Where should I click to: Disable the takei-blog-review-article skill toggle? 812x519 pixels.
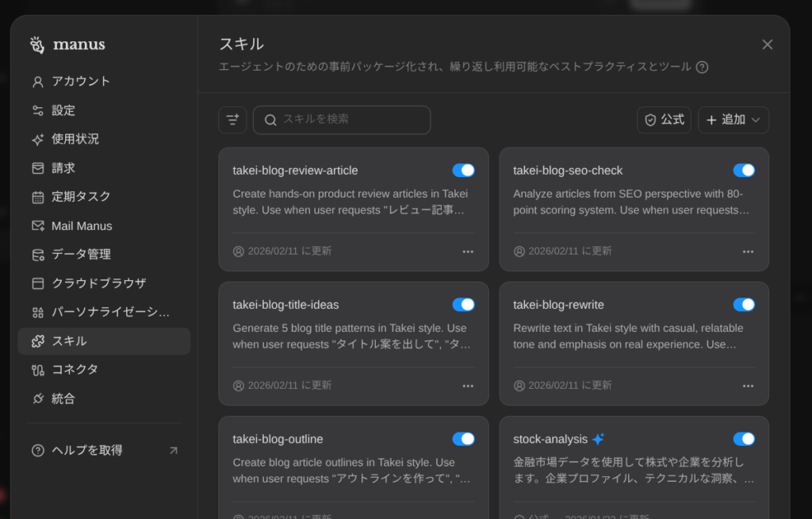point(463,171)
